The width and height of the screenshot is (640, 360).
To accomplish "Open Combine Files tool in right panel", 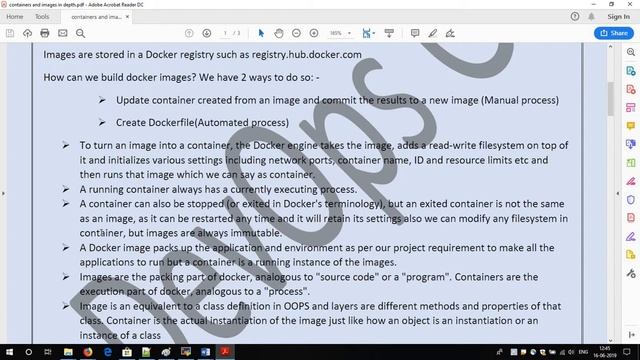I will (631, 144).
